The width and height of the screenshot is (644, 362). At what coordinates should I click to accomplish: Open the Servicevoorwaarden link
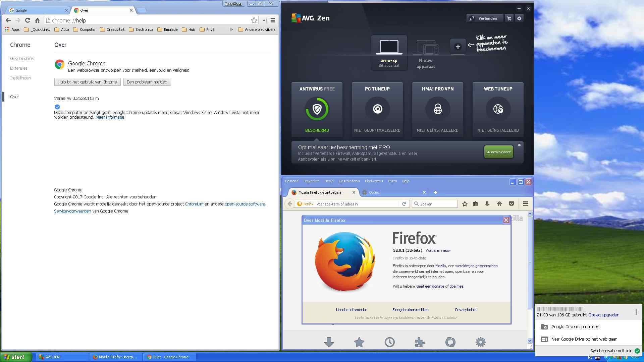click(x=72, y=211)
